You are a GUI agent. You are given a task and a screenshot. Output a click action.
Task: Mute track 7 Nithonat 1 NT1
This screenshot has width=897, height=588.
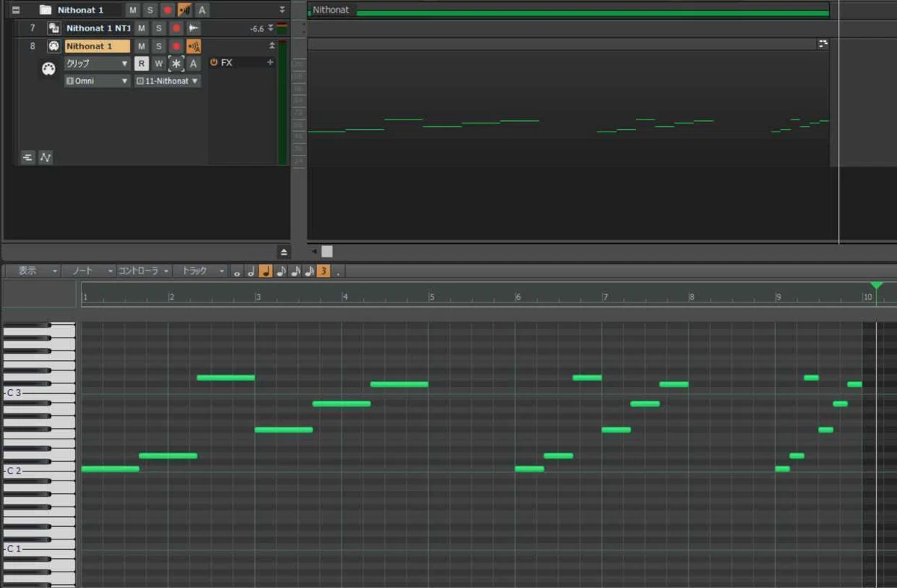[141, 28]
